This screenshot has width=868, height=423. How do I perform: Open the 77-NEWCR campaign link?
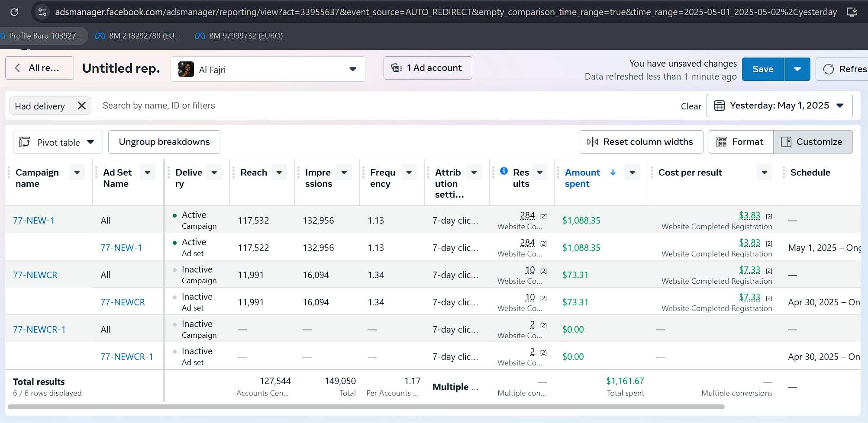pyautogui.click(x=35, y=275)
